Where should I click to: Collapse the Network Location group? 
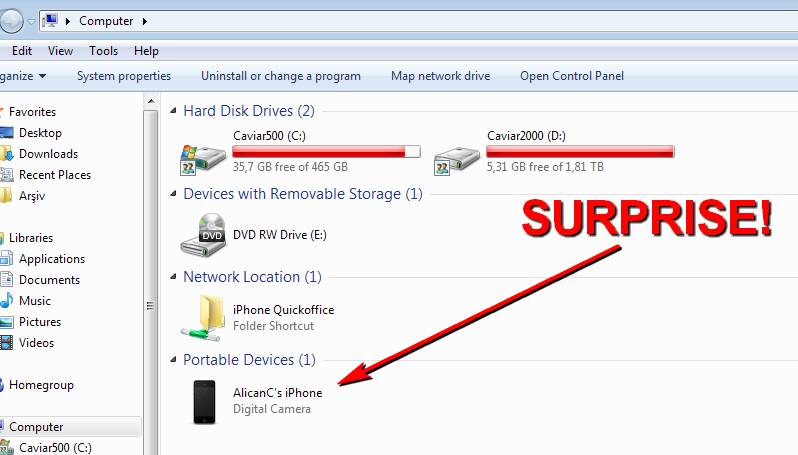174,276
